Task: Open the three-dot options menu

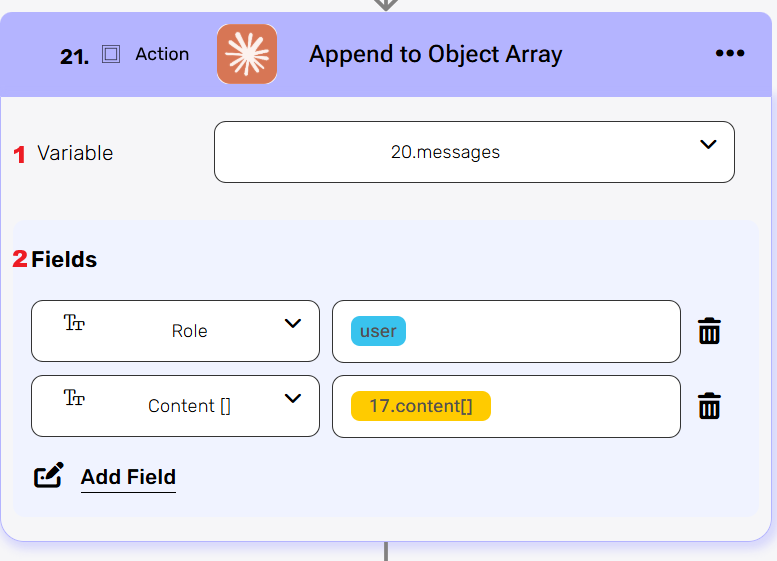Action: pos(730,54)
